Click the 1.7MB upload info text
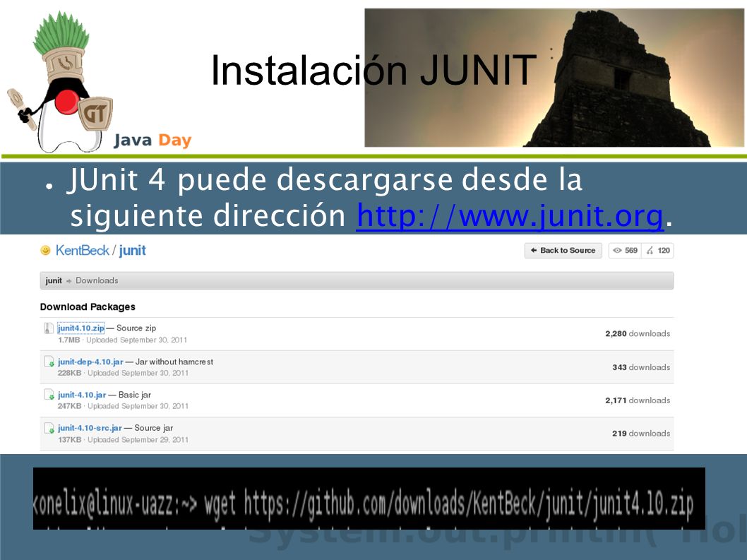 click(122, 340)
